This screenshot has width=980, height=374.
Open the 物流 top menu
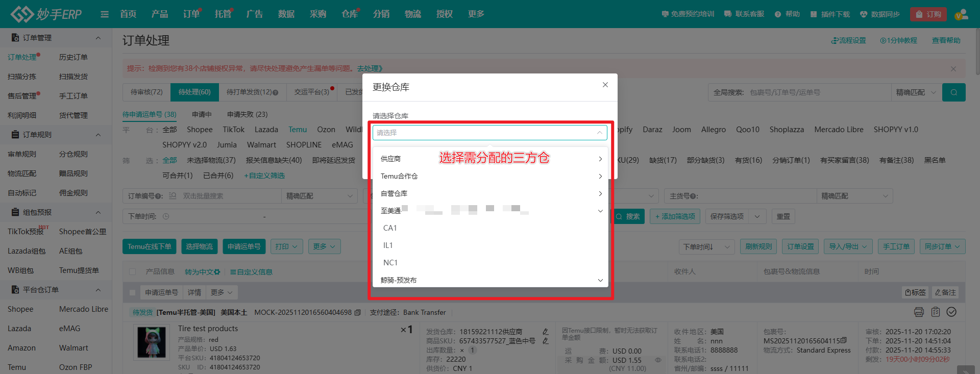pyautogui.click(x=413, y=14)
